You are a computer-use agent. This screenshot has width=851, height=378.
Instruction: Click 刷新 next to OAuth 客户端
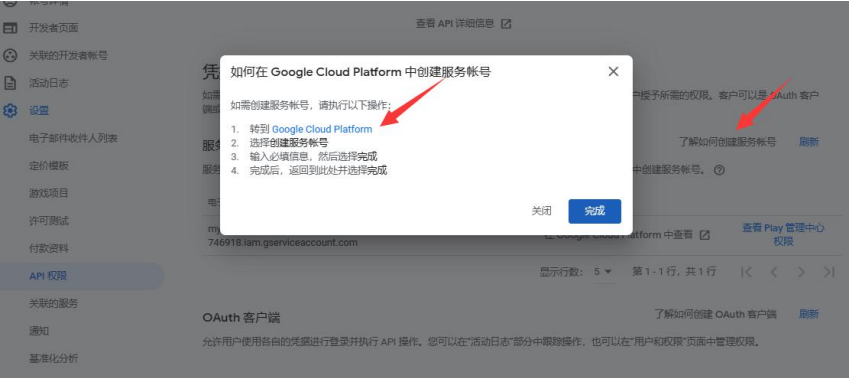[x=809, y=314]
